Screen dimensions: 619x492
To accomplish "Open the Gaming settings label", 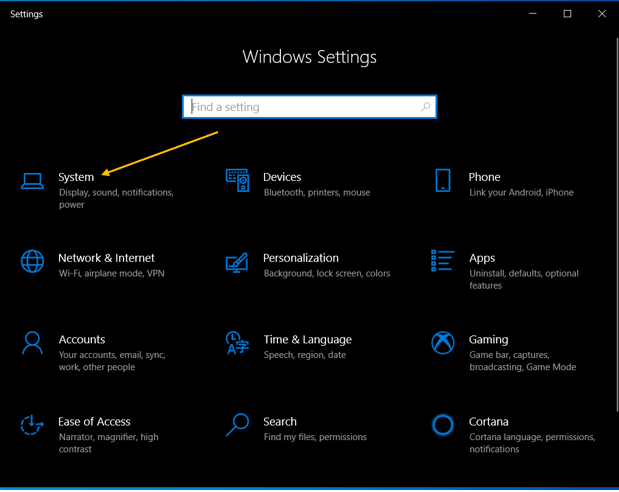I will [488, 340].
